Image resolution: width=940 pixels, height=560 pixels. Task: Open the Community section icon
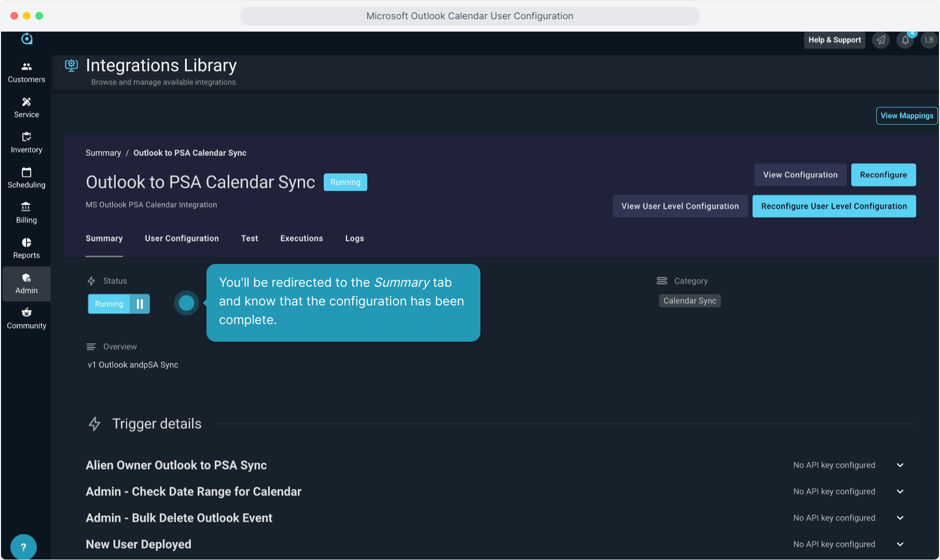tap(26, 313)
